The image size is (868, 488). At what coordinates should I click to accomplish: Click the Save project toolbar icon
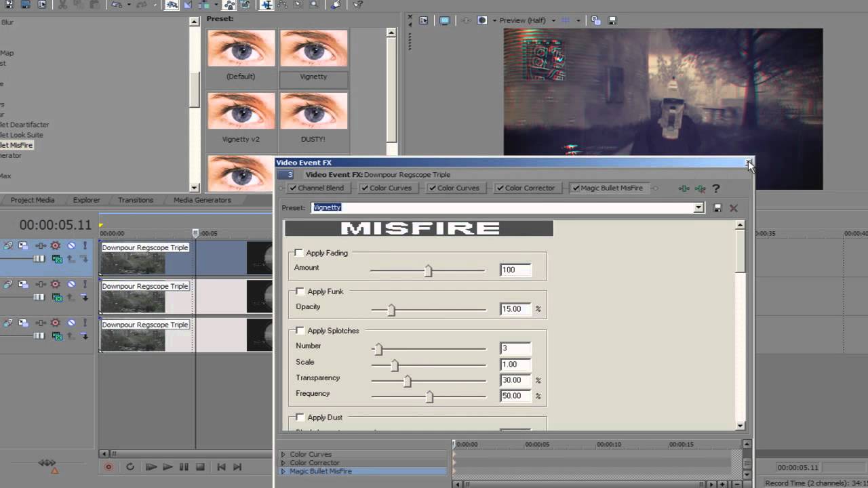click(9, 5)
